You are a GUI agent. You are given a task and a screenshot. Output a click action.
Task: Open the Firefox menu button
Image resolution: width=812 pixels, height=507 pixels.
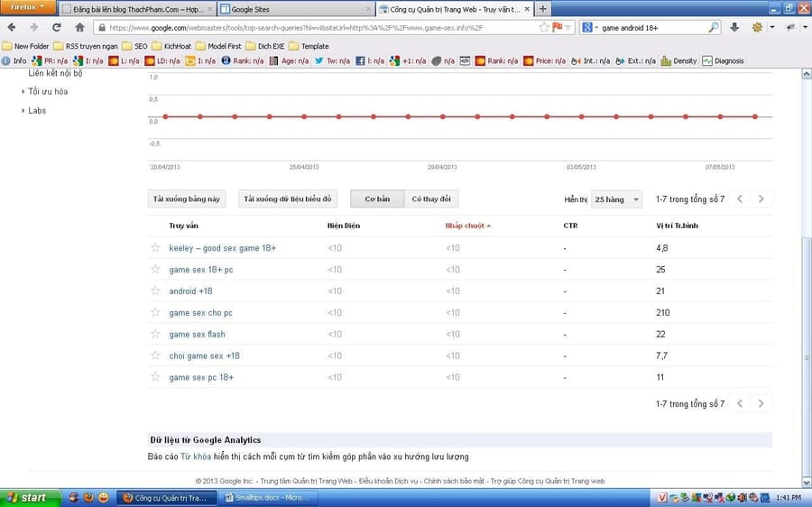[x=28, y=7]
